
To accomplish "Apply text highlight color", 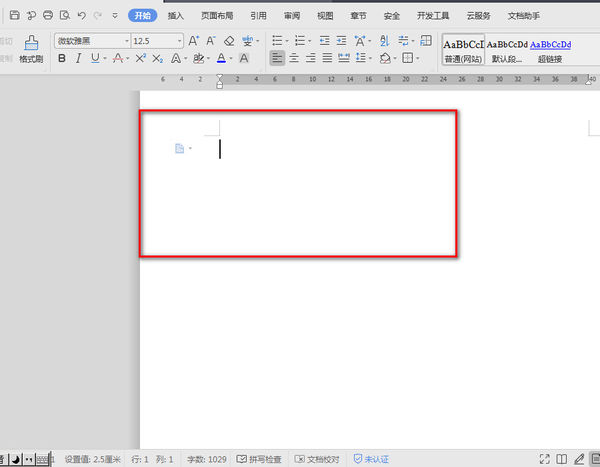I will 198,58.
